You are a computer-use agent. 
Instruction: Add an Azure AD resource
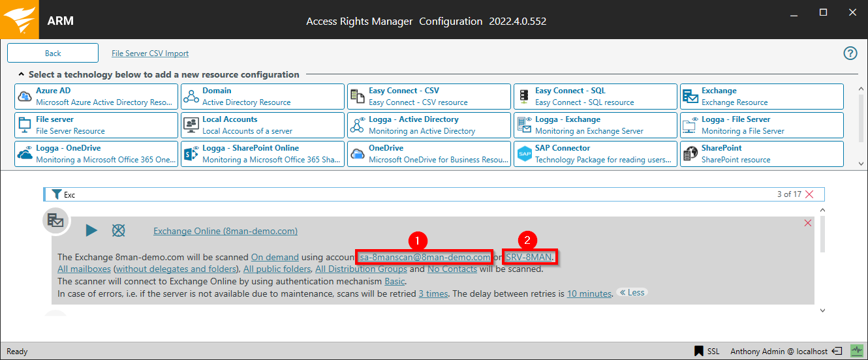[x=96, y=97]
